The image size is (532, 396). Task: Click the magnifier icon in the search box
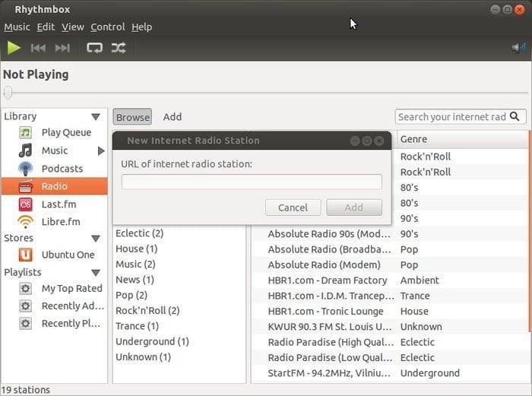[x=515, y=117]
